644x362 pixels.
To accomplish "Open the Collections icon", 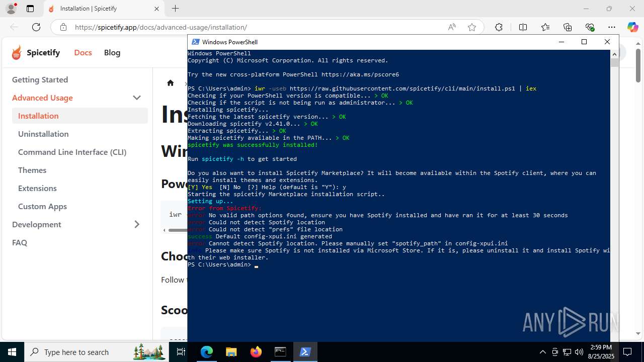I will point(568,27).
